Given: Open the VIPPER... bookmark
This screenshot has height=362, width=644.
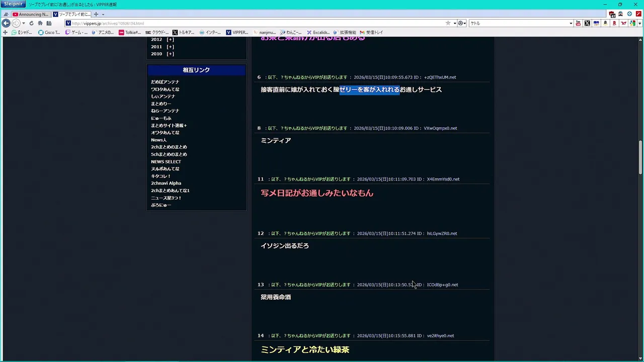Looking at the screenshot, I should pos(237,32).
